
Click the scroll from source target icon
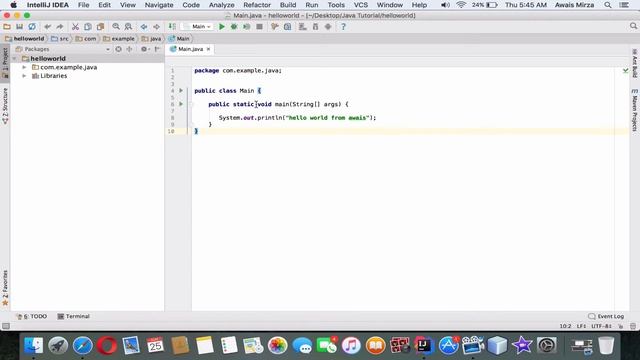coord(118,49)
